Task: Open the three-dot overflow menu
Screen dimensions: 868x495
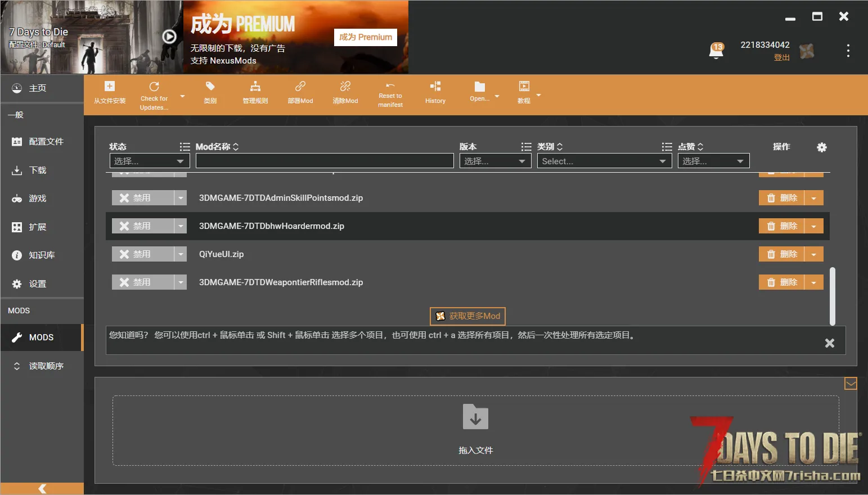Action: tap(848, 51)
